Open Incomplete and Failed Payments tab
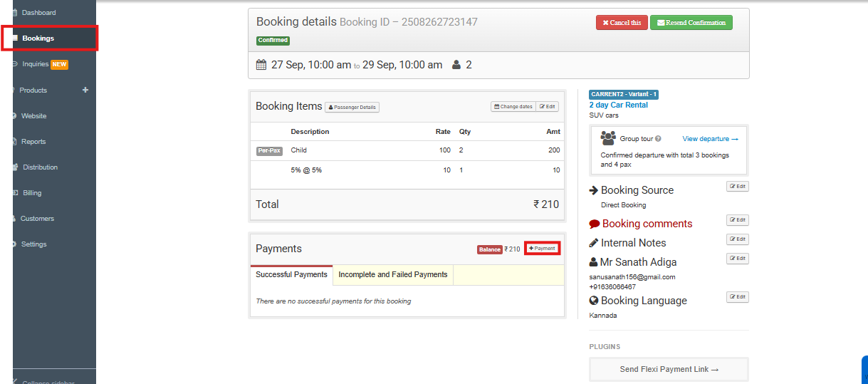The height and width of the screenshot is (384, 868). 392,274
